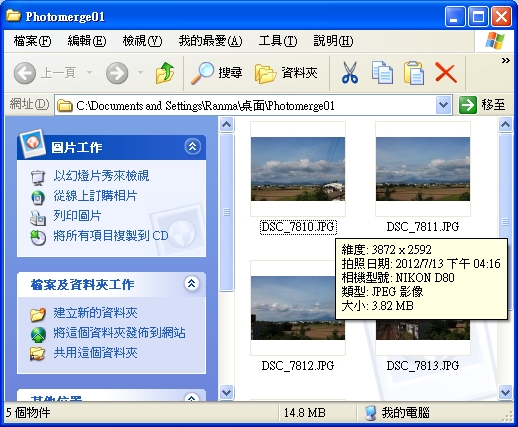Click the picture tasks header icon
This screenshot has height=427, width=518.
coord(32,144)
